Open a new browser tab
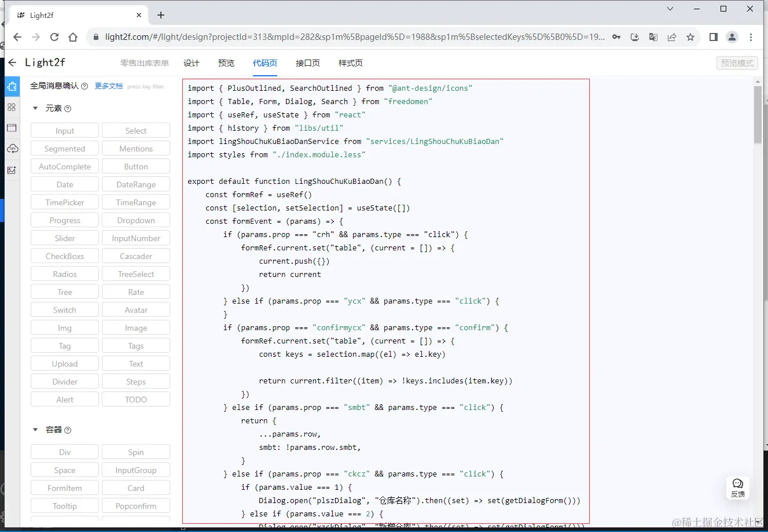Screen dimensions: 768x532 pyautogui.click(x=161, y=15)
